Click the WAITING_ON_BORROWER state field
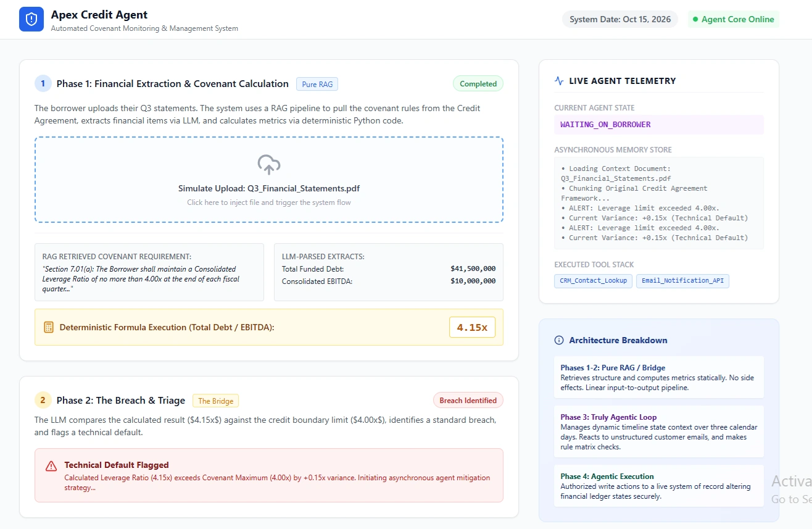This screenshot has width=812, height=529. pos(659,125)
